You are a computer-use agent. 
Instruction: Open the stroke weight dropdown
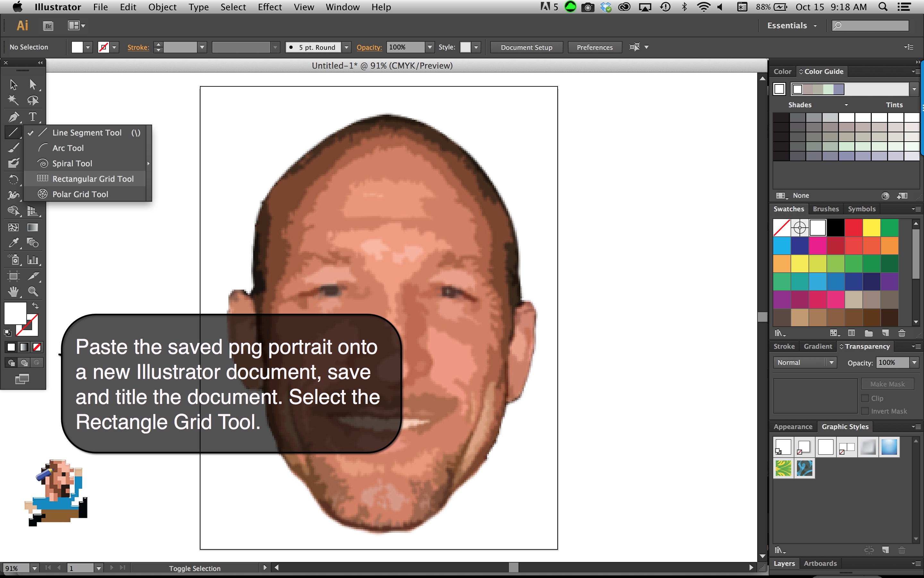(202, 47)
